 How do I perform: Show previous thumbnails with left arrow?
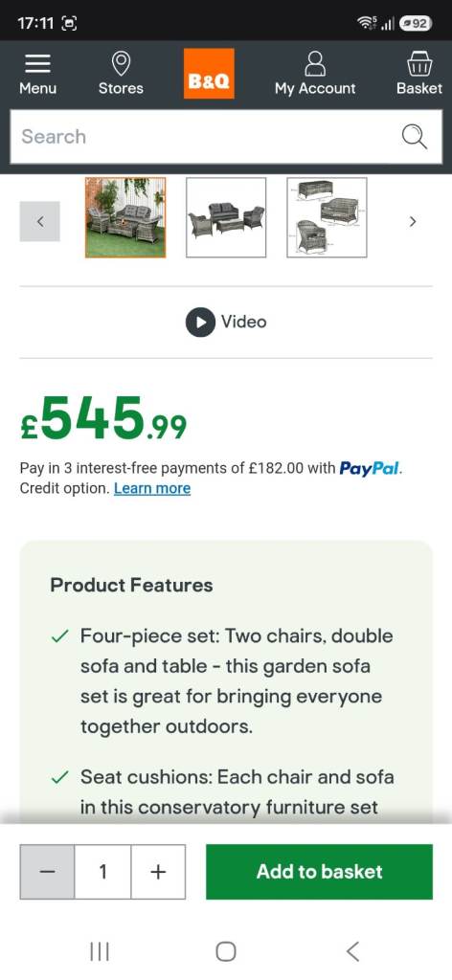[40, 221]
